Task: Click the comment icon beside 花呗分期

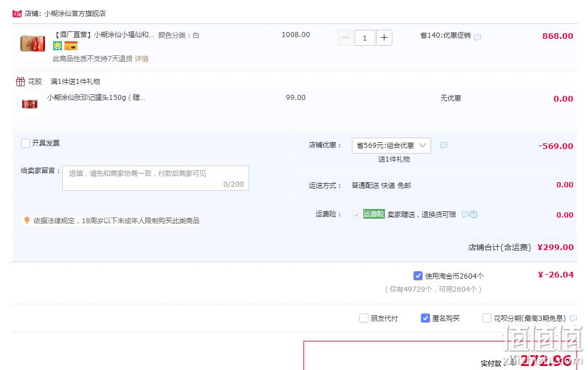Action: pos(573,318)
